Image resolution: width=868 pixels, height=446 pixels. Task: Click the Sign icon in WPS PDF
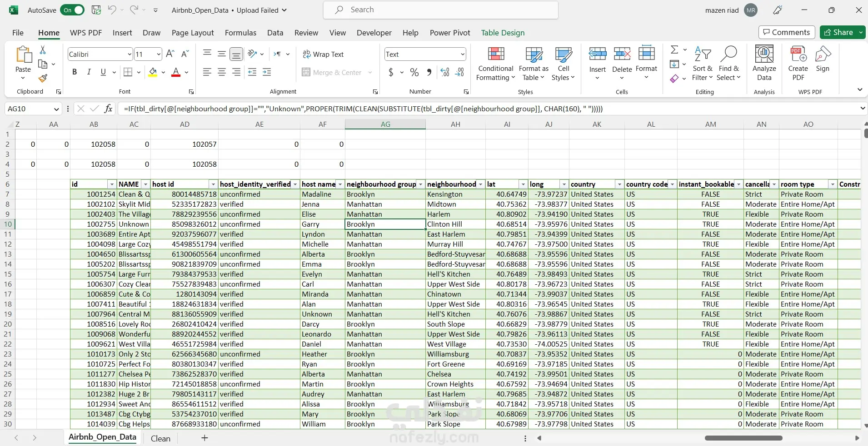pyautogui.click(x=823, y=59)
